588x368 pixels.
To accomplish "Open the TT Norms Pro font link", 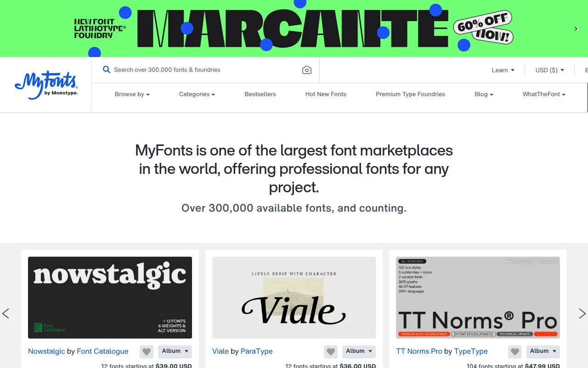I will pos(419,351).
